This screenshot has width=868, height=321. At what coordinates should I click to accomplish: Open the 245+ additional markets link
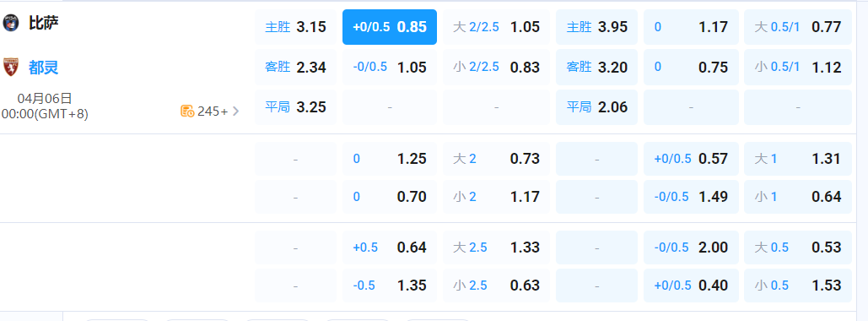point(210,111)
